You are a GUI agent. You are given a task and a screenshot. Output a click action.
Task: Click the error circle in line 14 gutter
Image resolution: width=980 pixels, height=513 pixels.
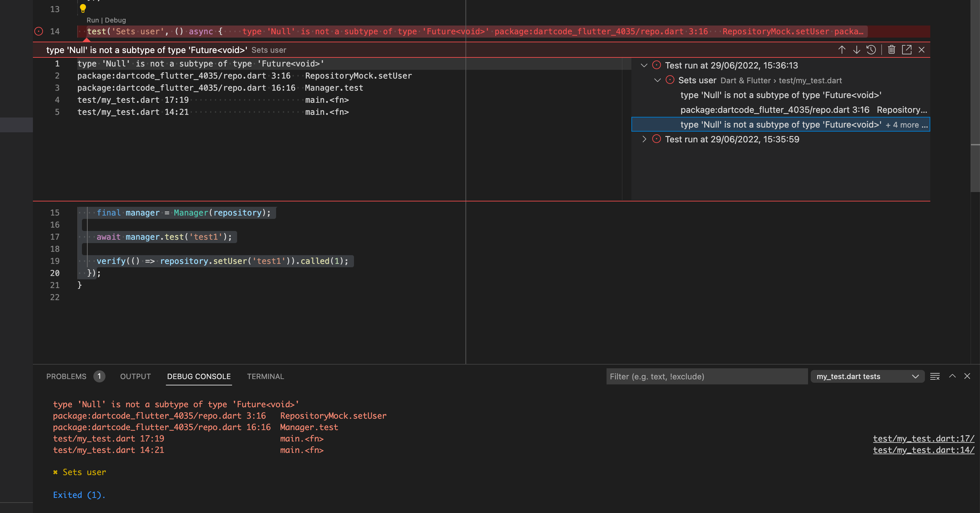pos(38,31)
